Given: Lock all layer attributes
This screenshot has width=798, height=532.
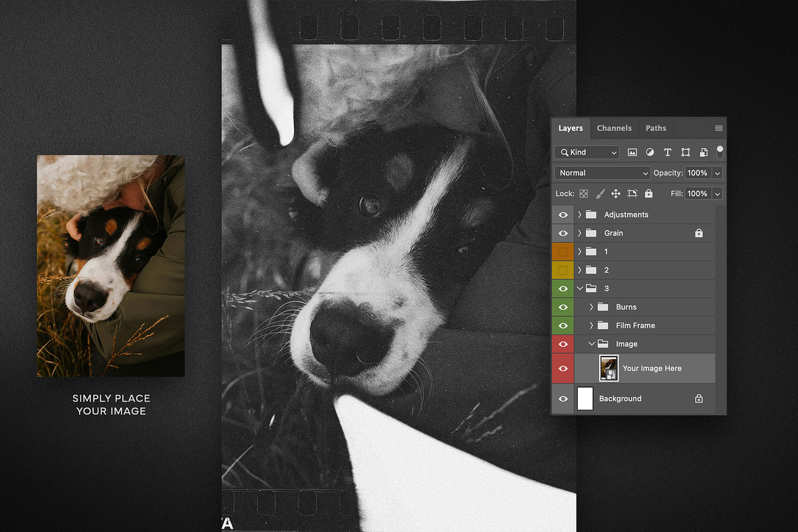Looking at the screenshot, I should coord(648,194).
